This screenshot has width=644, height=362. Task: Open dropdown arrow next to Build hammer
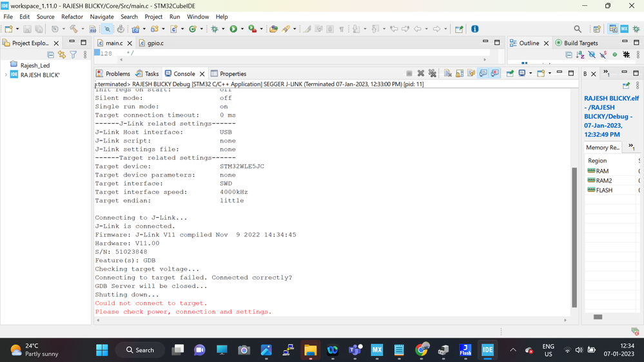[x=82, y=29]
